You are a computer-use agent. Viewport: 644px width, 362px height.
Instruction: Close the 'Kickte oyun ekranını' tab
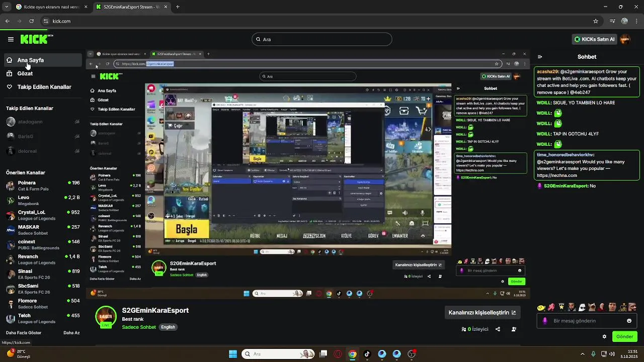pos(86,7)
